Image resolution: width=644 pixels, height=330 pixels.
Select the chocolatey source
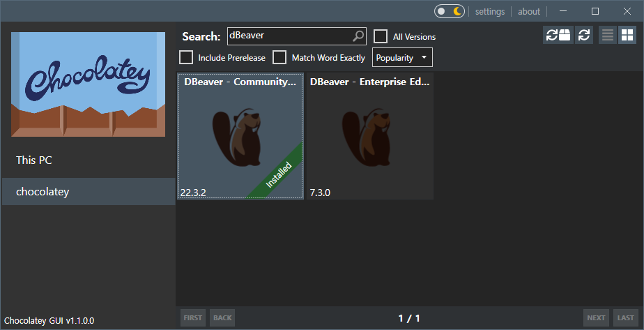pyautogui.click(x=89, y=191)
